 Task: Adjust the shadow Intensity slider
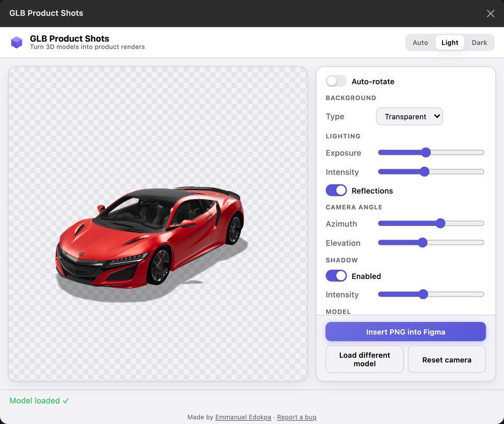point(431,294)
